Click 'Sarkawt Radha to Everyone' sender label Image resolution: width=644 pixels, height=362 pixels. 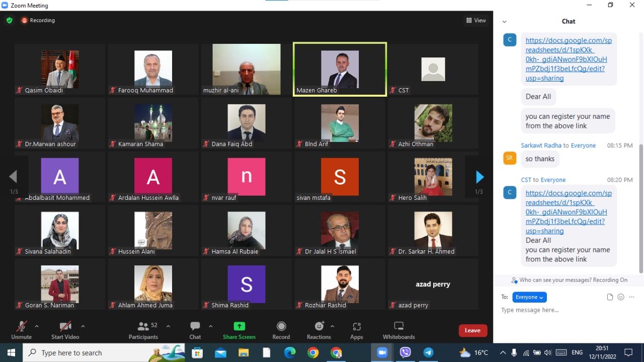point(558,146)
